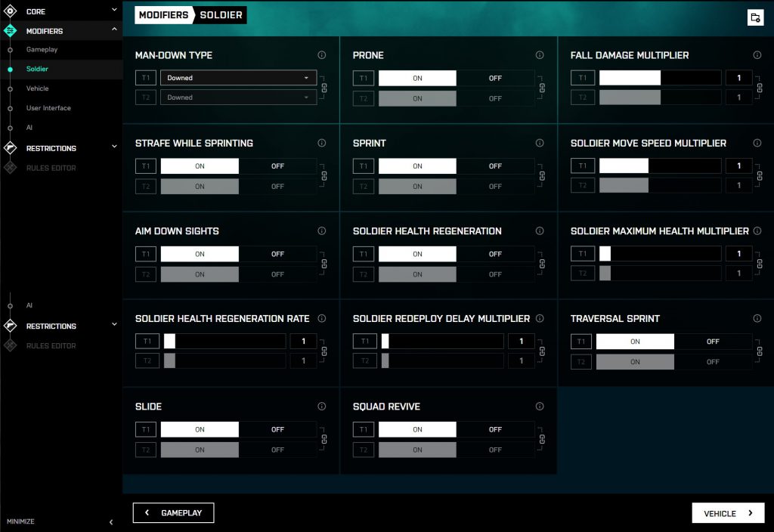Click the T1 Soldier Move Speed Multiplier slider
The image size is (774, 532).
(x=660, y=166)
